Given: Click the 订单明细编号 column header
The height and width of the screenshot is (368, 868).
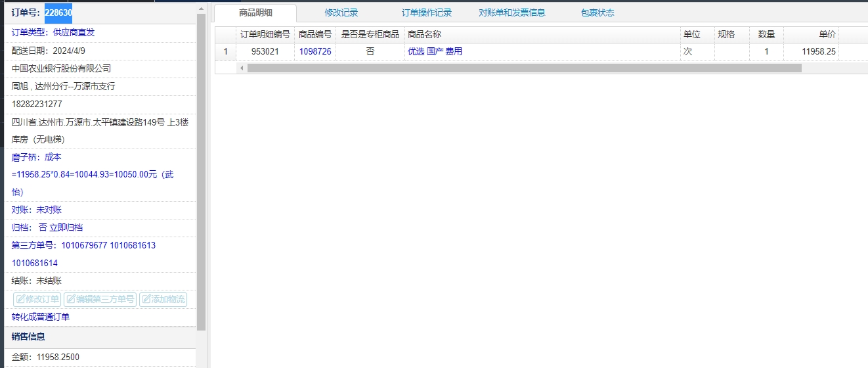Looking at the screenshot, I should click(x=265, y=34).
